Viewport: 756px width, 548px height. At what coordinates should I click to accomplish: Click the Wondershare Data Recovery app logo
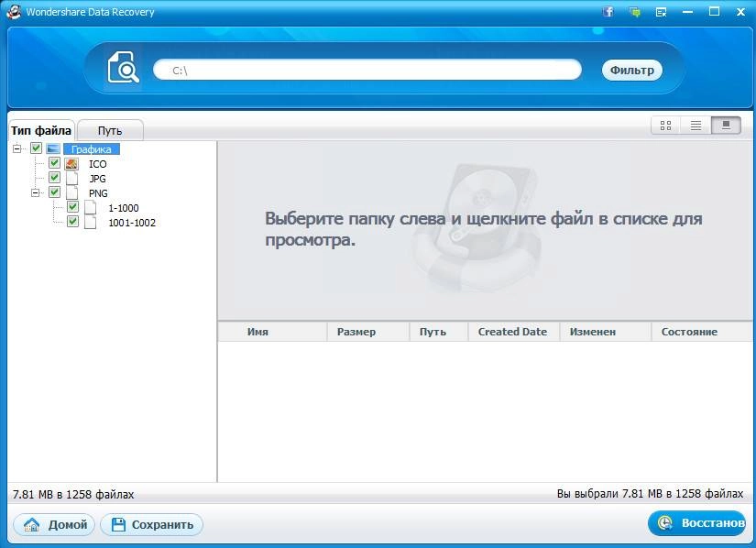click(x=14, y=12)
